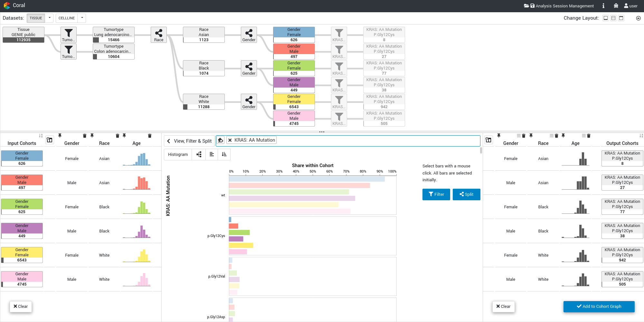This screenshot has height=322, width=644.
Task: Pin the input Age column
Action: (x=124, y=136)
